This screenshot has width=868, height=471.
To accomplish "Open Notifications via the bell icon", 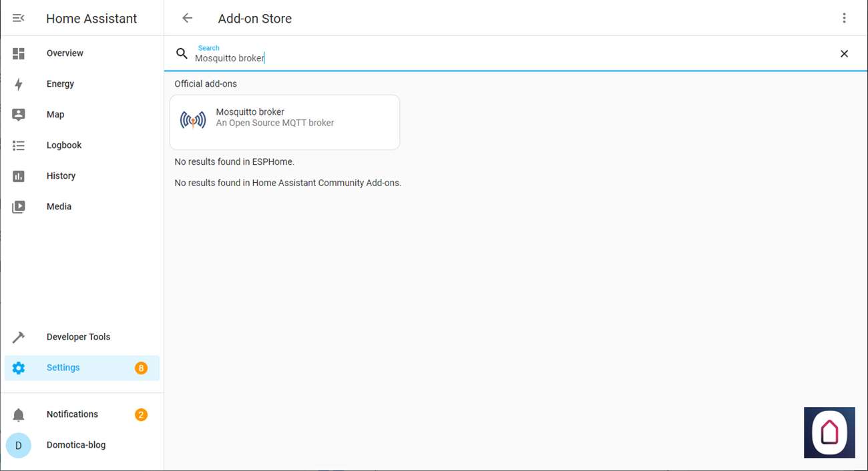I will (x=19, y=415).
